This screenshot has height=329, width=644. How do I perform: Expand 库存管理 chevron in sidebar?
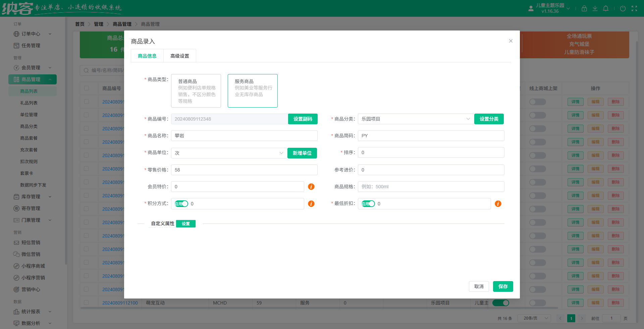coord(50,197)
